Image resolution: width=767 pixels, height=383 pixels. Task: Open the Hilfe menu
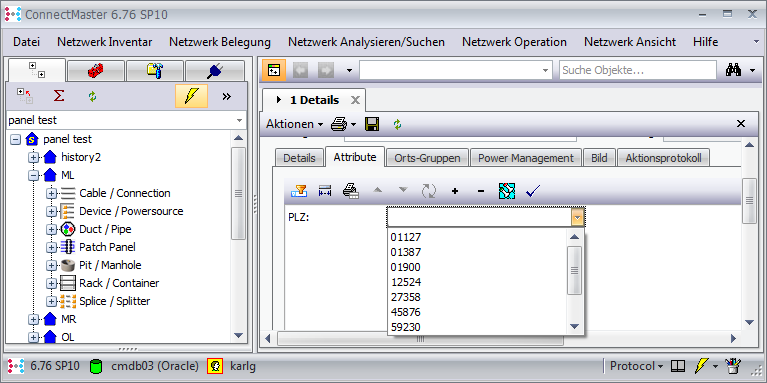click(x=705, y=42)
